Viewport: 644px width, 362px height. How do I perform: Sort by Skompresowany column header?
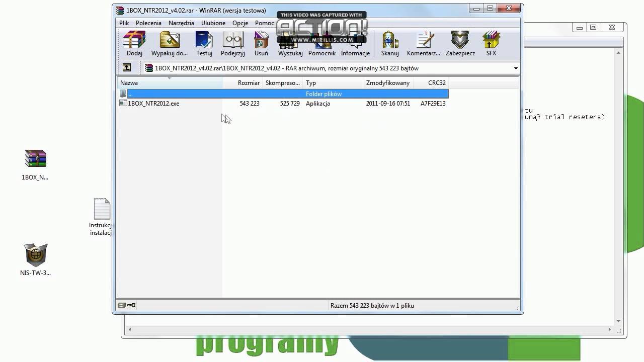[283, 83]
